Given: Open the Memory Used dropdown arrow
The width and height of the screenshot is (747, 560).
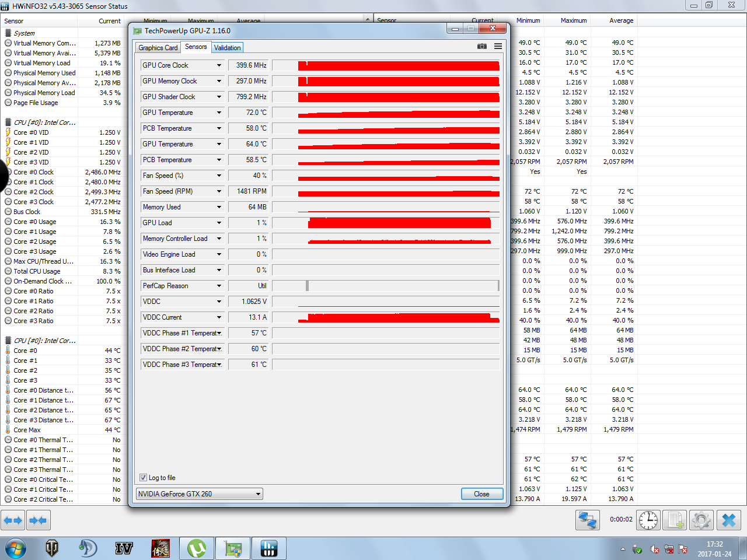Looking at the screenshot, I should click(x=219, y=207).
